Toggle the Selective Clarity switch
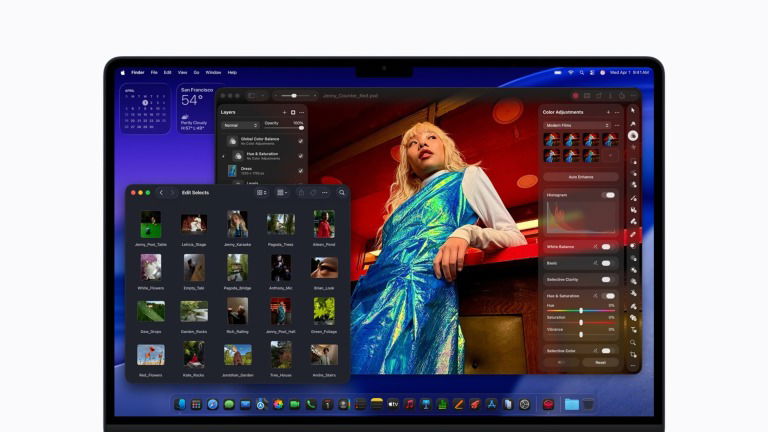 [607, 280]
